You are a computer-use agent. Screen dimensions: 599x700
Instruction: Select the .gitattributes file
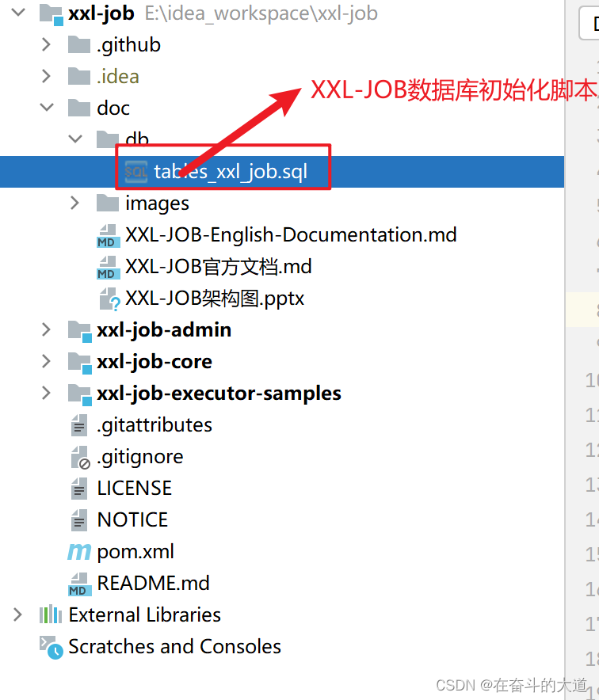click(x=155, y=426)
